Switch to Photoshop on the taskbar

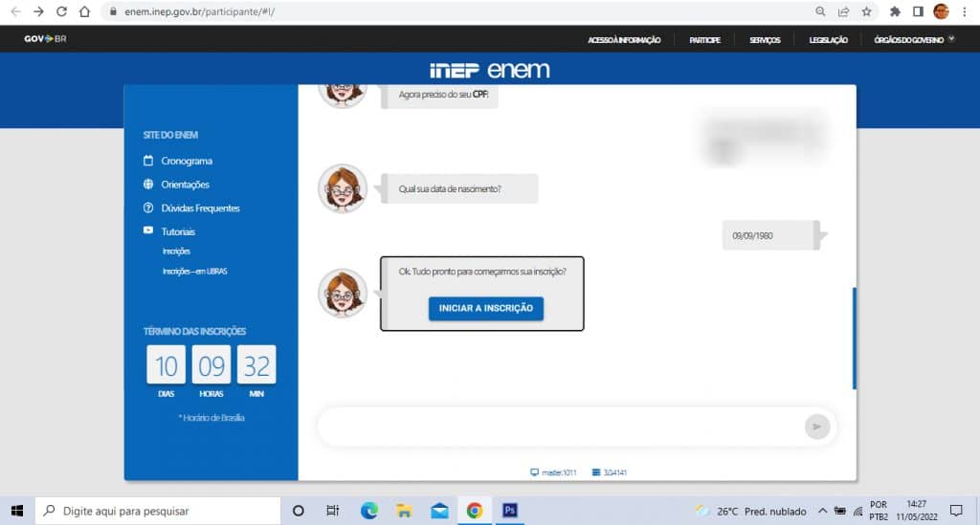(509, 511)
